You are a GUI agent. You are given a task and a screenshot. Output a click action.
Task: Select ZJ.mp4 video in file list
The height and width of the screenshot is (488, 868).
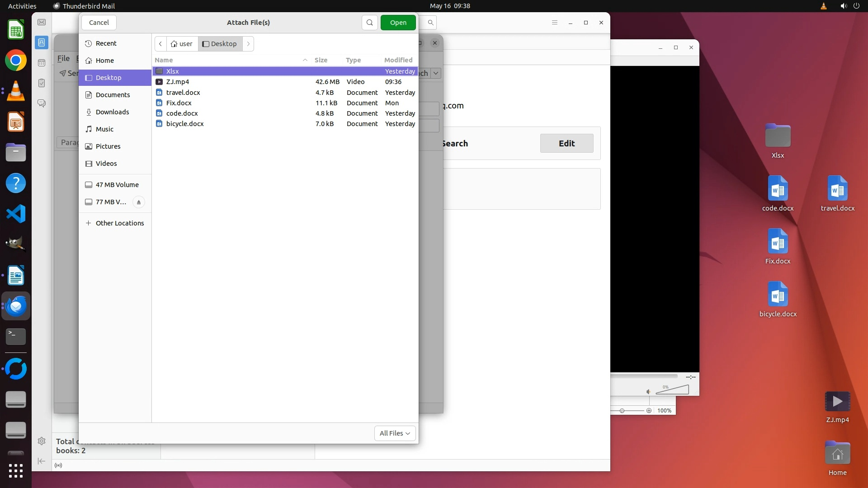(x=177, y=82)
